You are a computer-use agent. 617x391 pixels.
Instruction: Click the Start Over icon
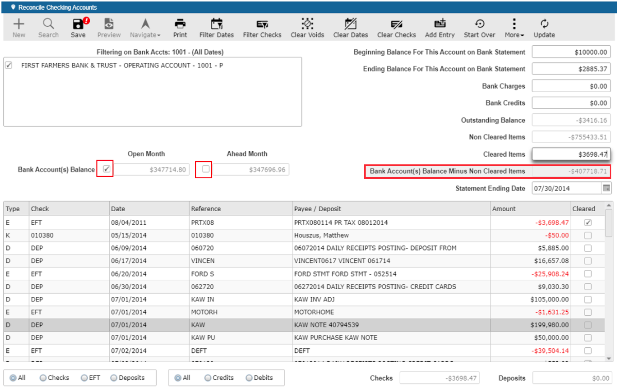tap(479, 28)
